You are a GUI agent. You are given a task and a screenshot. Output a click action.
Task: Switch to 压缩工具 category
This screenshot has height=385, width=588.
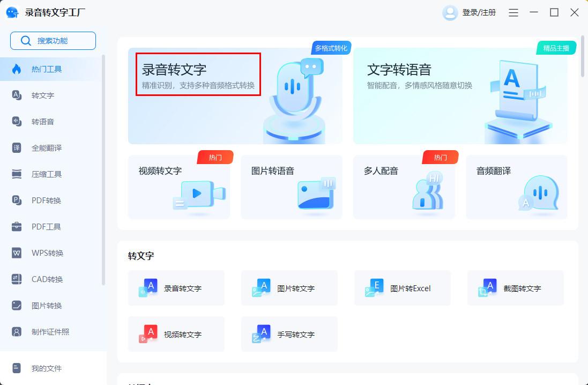tap(51, 174)
